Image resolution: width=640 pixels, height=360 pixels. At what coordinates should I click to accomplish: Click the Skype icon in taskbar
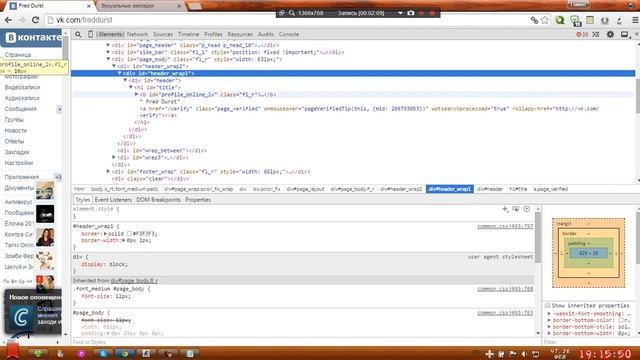click(x=103, y=353)
